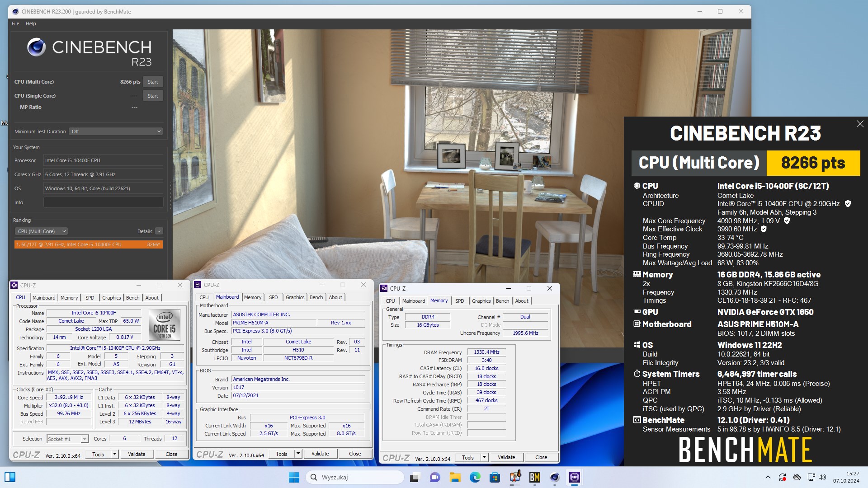
Task: Open the Help menu in Cinebench
Action: [x=31, y=23]
